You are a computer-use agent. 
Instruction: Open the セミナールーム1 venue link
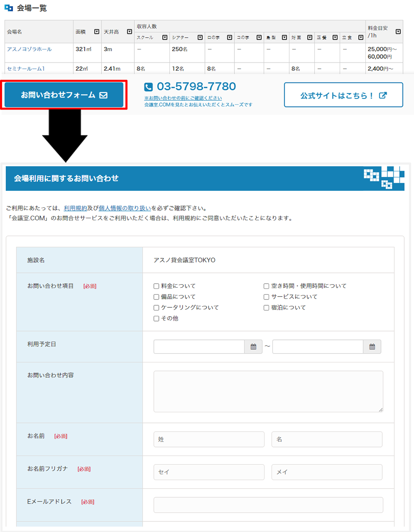coord(26,69)
